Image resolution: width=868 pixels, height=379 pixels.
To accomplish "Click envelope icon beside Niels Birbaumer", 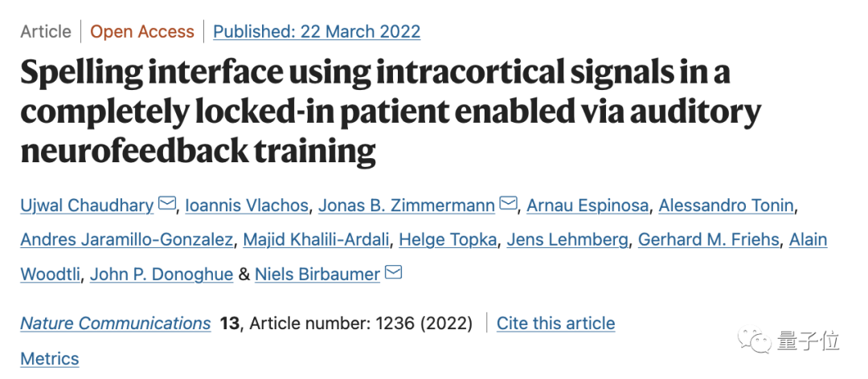I will [x=393, y=274].
